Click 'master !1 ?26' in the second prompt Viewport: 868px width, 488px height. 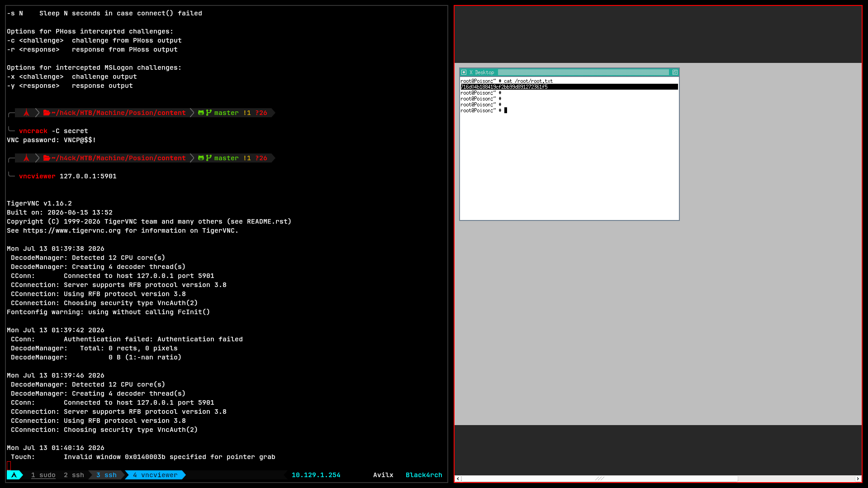click(x=241, y=158)
